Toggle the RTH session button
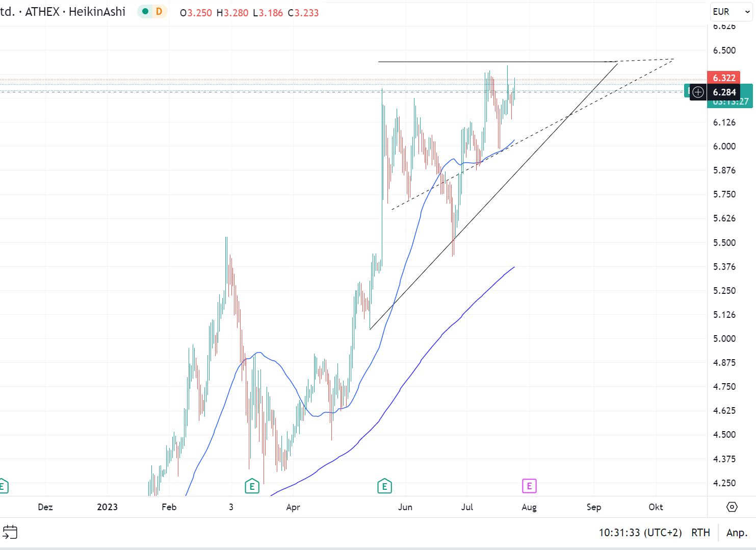The image size is (756, 550). pos(700,533)
